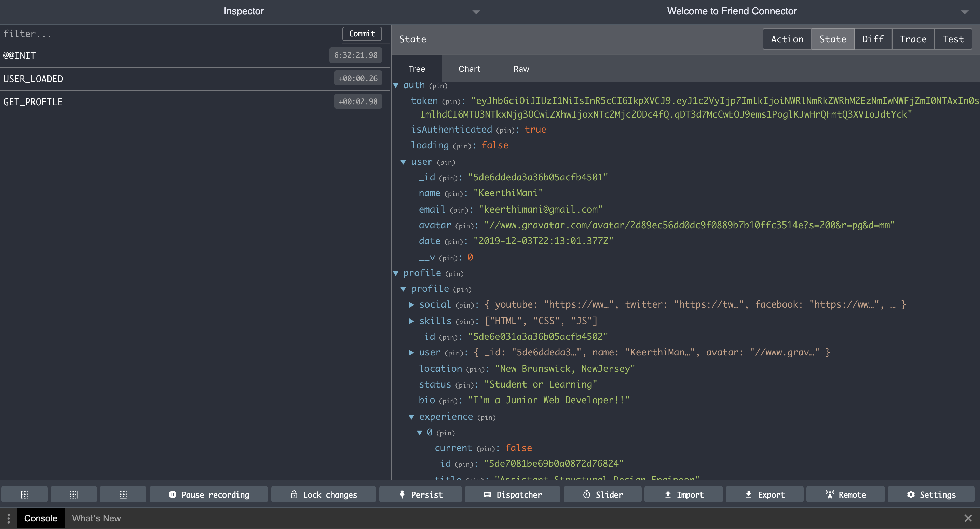
Task: Open the action playback Slider
Action: 602,494
